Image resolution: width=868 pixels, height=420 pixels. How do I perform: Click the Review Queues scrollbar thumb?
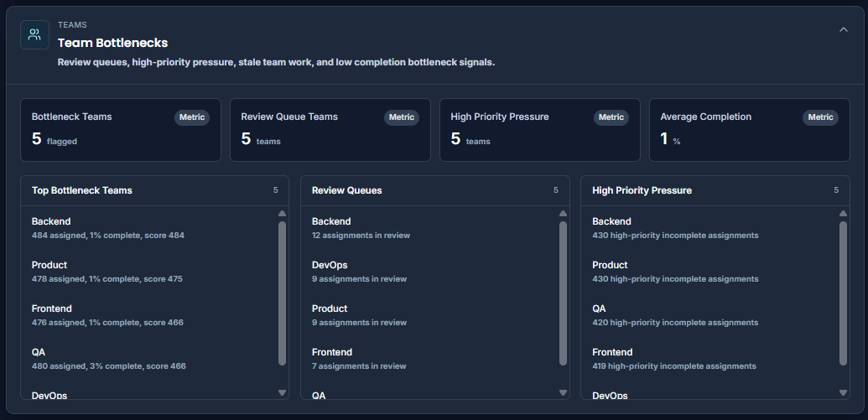[x=563, y=293]
